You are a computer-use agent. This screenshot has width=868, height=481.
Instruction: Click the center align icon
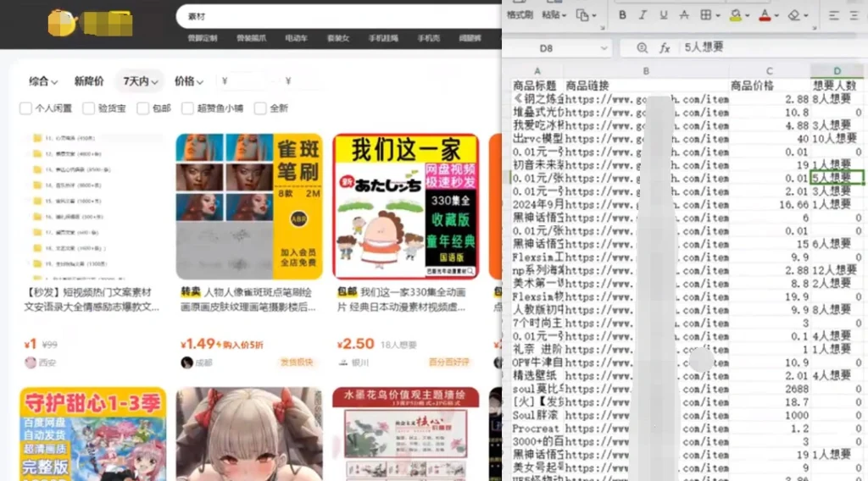click(854, 15)
